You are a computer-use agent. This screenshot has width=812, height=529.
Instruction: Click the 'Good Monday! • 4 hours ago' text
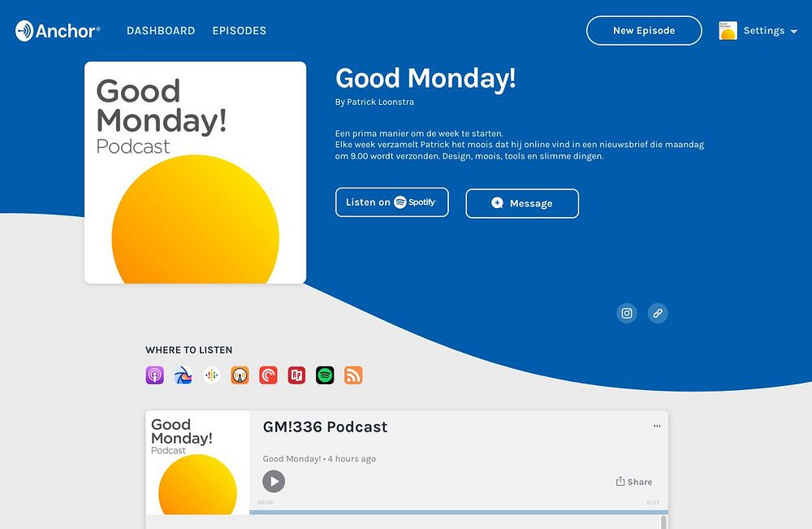click(319, 458)
